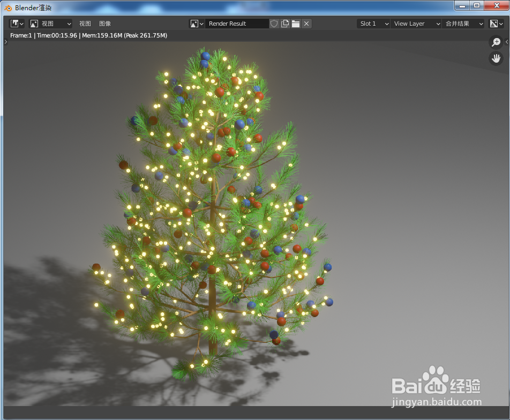Open the 图像 menu
The height and width of the screenshot is (420, 510).
coord(104,23)
